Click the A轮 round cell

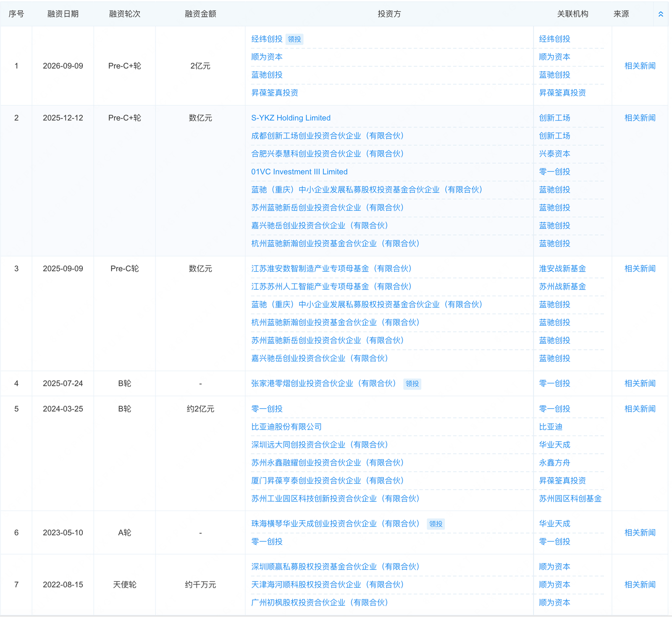point(125,533)
